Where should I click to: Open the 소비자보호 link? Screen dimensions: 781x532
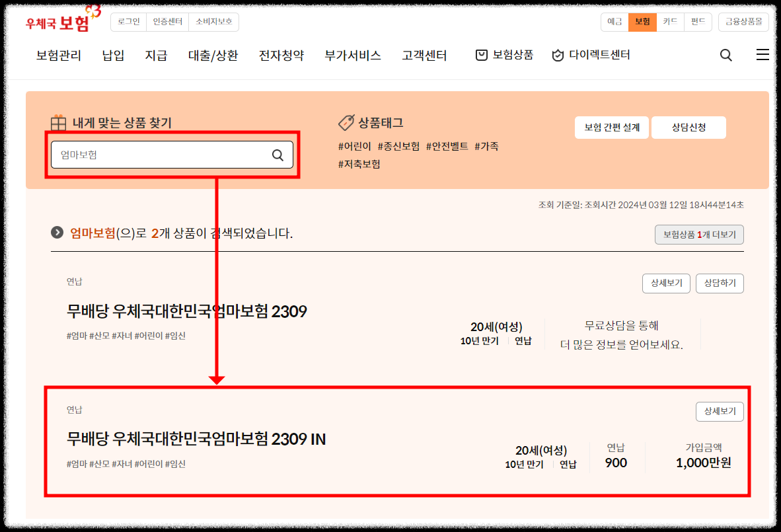[213, 22]
